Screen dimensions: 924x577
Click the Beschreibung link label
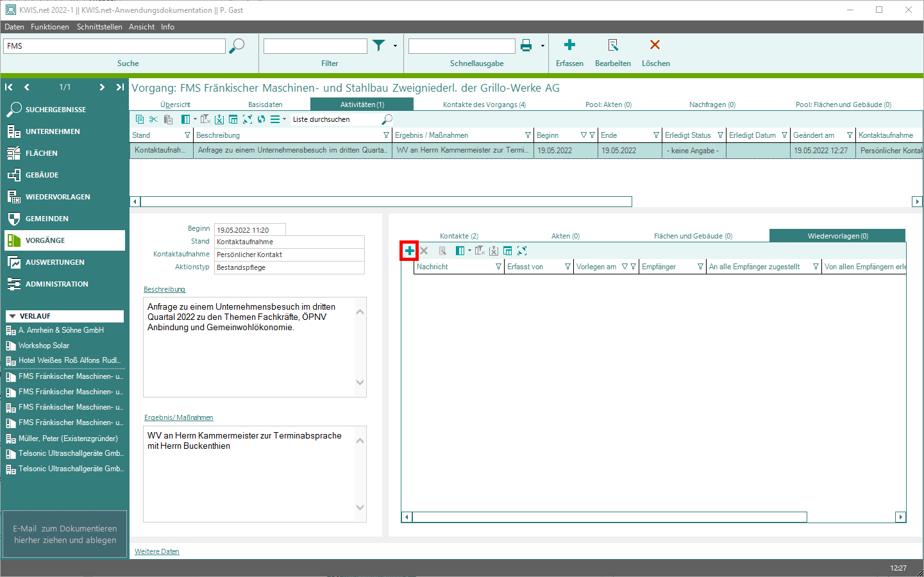(164, 290)
